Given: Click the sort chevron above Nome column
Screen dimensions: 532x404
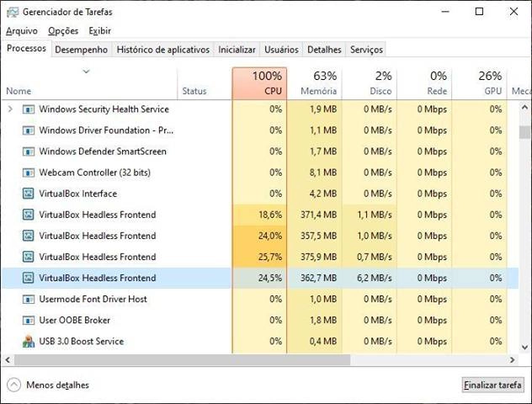Looking at the screenshot, I should click(86, 72).
